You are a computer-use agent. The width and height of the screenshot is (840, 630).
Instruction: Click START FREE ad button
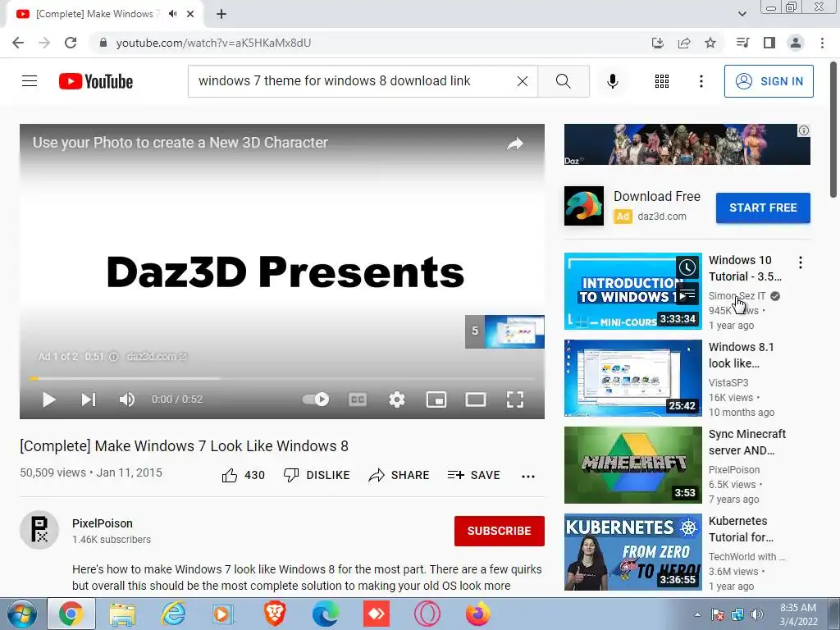[763, 208]
